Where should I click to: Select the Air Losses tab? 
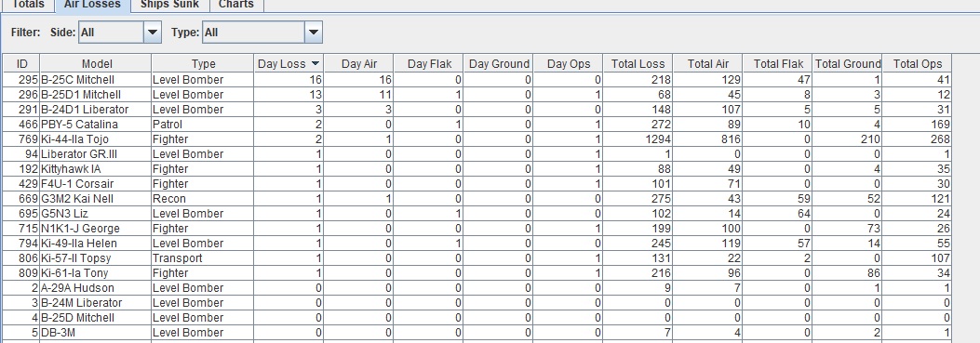(92, 5)
